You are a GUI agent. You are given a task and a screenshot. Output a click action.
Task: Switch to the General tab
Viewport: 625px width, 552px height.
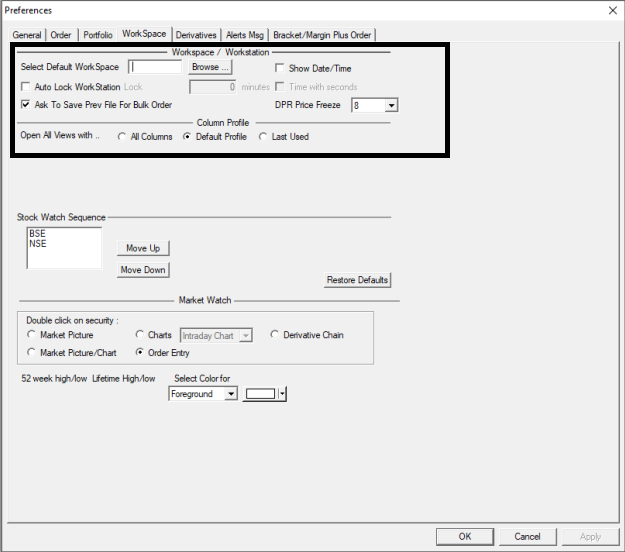click(x=27, y=34)
